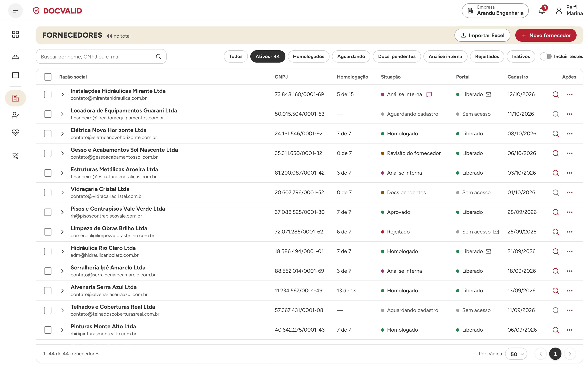Select the Rejeitados filter tab
The image size is (588, 368).
tap(487, 56)
